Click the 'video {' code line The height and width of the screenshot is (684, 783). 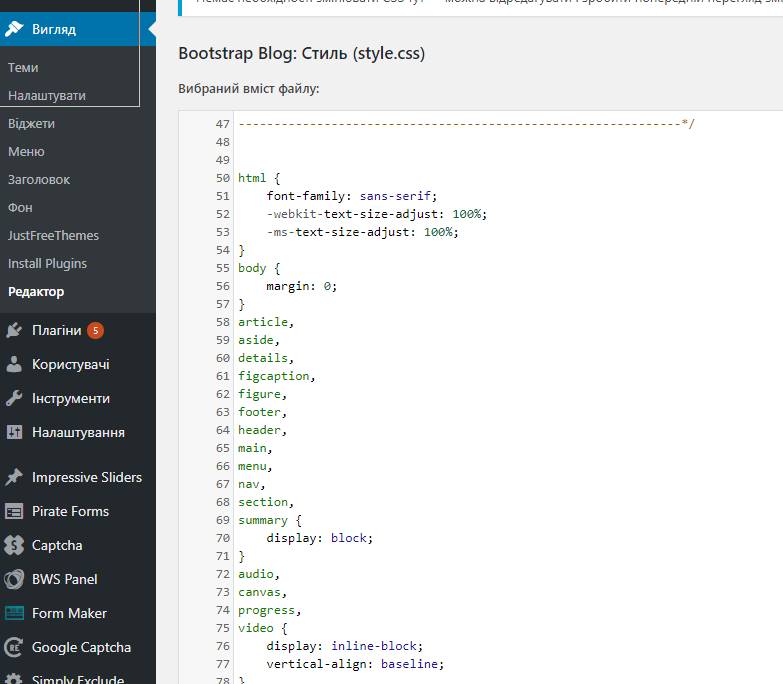point(263,628)
